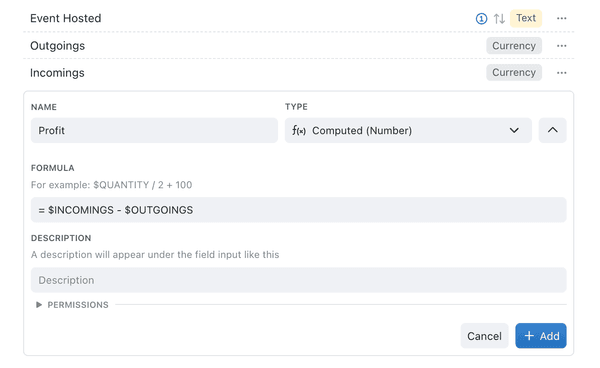Expand the Permissions section triangle
This screenshot has height=368, width=600.
(39, 305)
